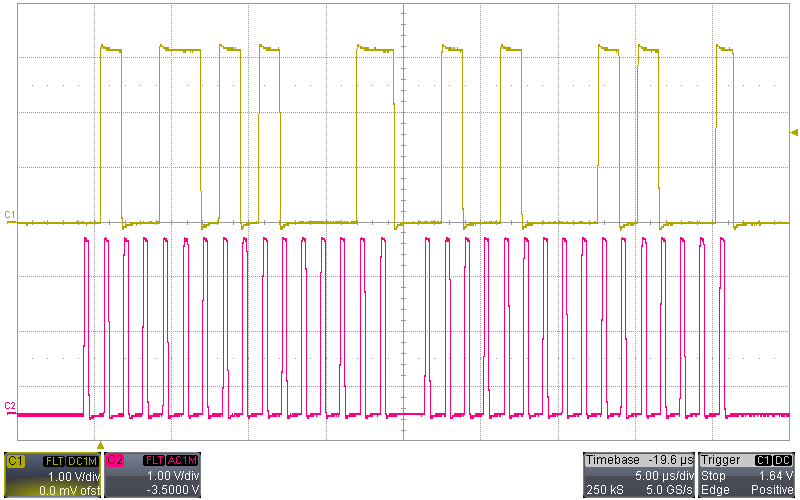Image resolution: width=800 pixels, height=500 pixels.
Task: Open the Trigger descriptor title
Action: coord(720,460)
